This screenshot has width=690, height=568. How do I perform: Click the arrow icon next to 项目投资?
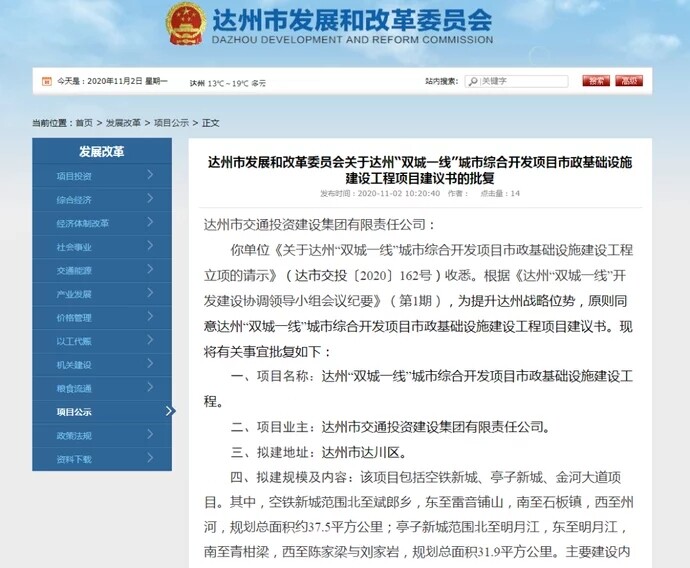[150, 175]
